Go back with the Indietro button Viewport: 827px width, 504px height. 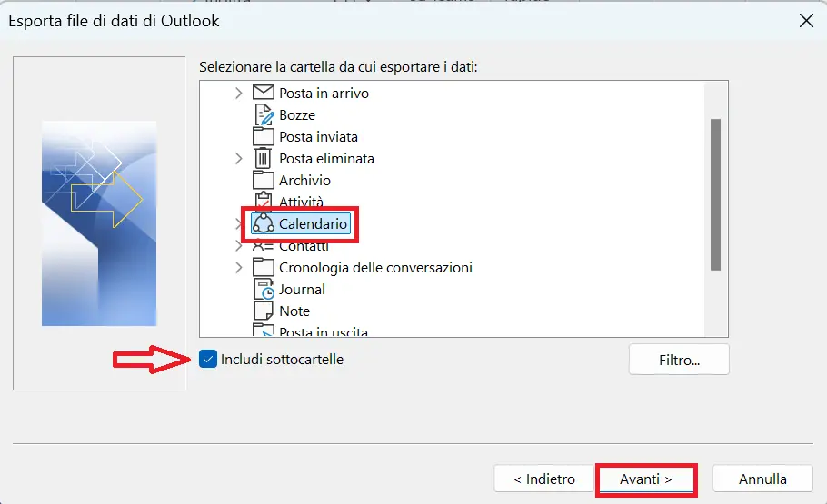[543, 479]
